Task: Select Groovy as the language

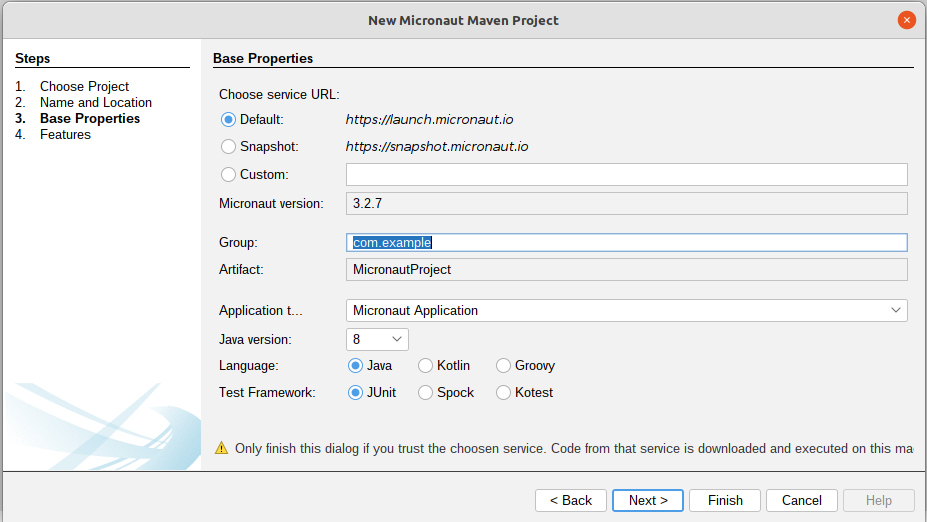Action: (x=504, y=366)
